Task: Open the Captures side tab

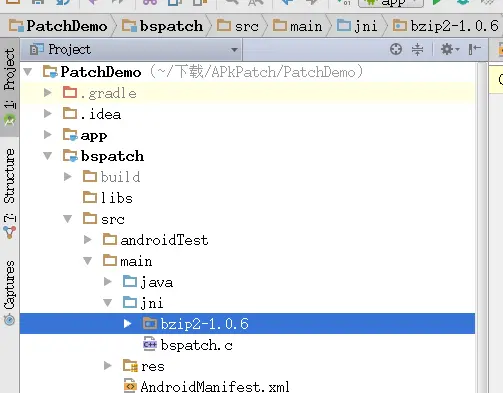Action: 10,293
